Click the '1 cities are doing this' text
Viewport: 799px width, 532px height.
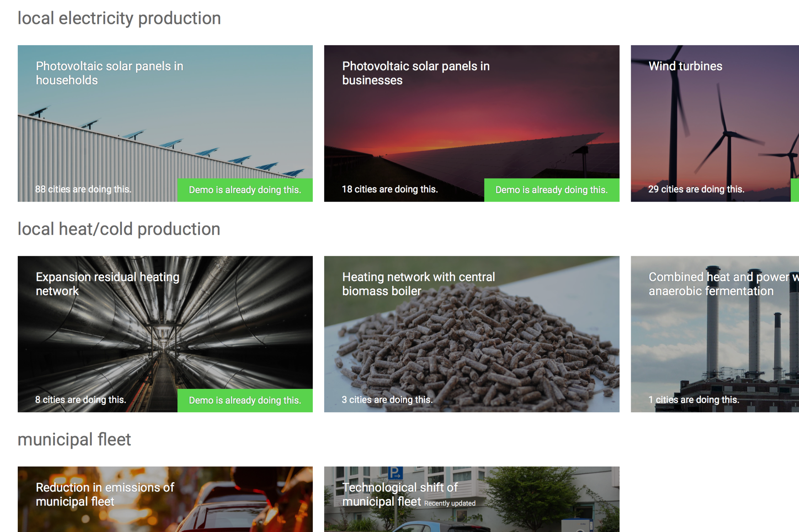point(693,400)
